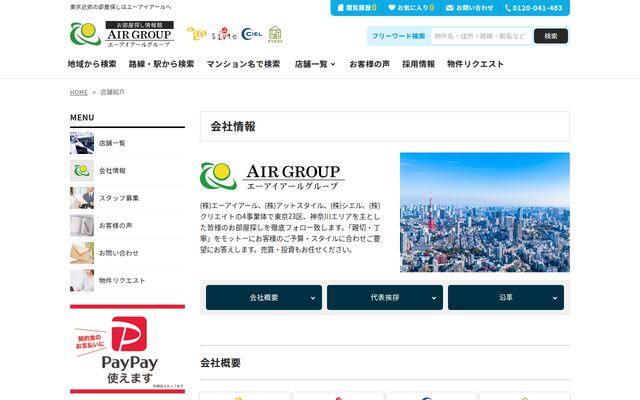Jump to 会社概要 section button
The image size is (640, 400).
point(264,298)
